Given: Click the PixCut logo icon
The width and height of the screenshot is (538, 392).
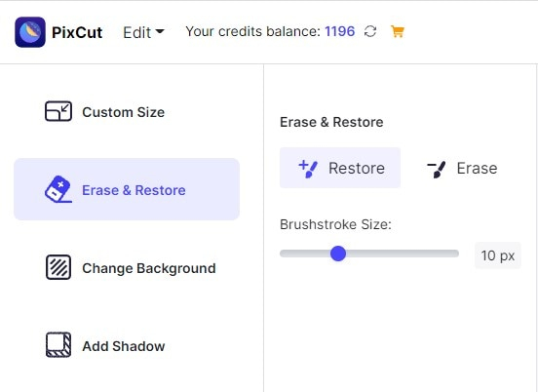Looking at the screenshot, I should 30,32.
